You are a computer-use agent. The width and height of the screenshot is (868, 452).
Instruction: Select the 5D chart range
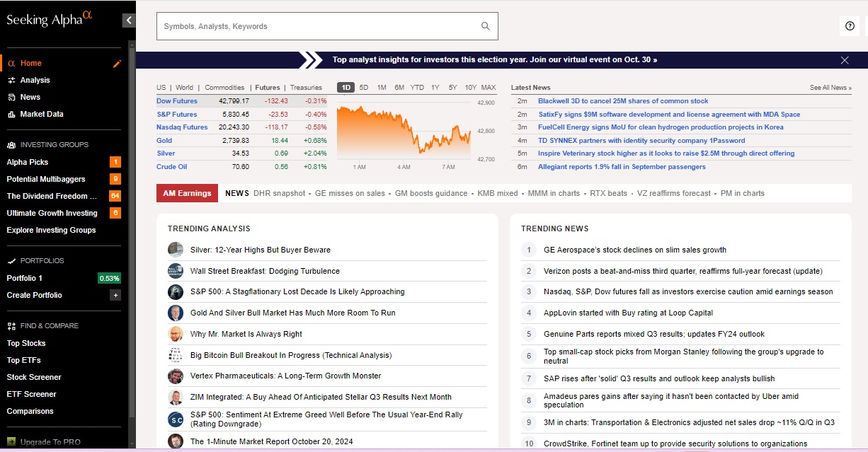coord(364,88)
